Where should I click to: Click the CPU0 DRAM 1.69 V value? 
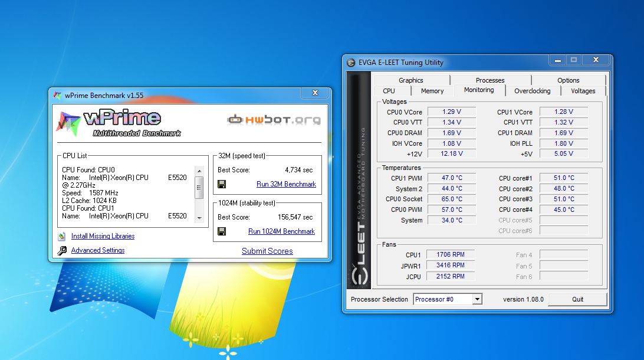[x=451, y=133]
